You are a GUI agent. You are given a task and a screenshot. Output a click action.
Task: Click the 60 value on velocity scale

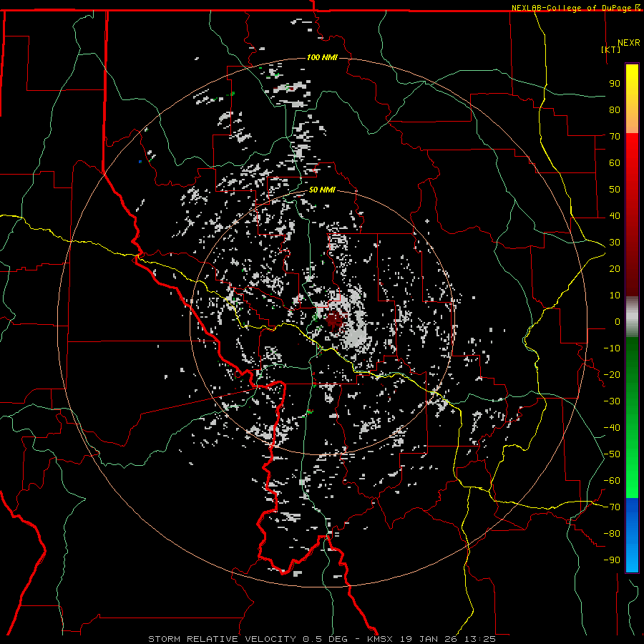click(x=615, y=162)
